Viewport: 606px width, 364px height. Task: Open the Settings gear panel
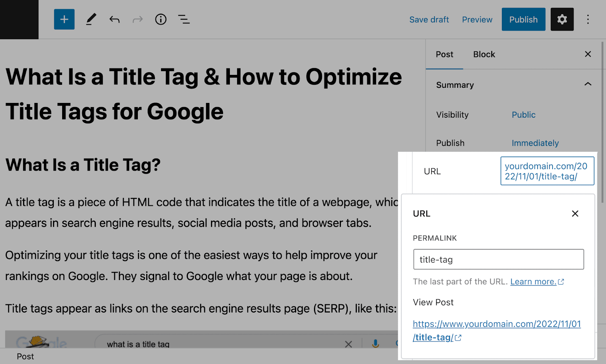coord(562,19)
